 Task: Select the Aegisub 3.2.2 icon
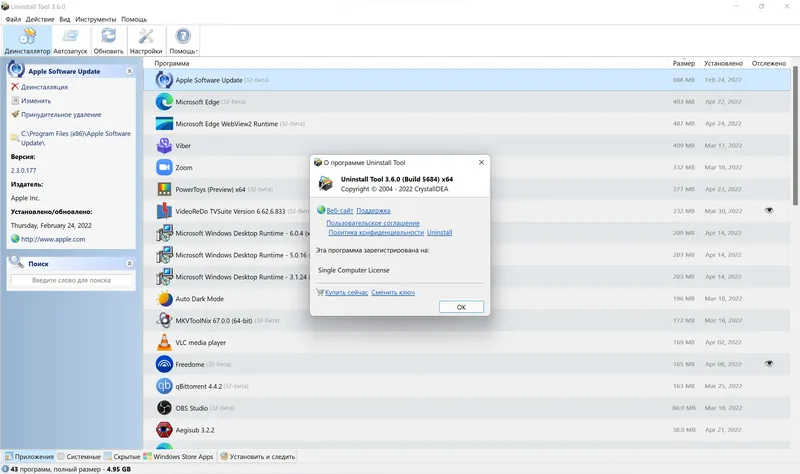(164, 430)
